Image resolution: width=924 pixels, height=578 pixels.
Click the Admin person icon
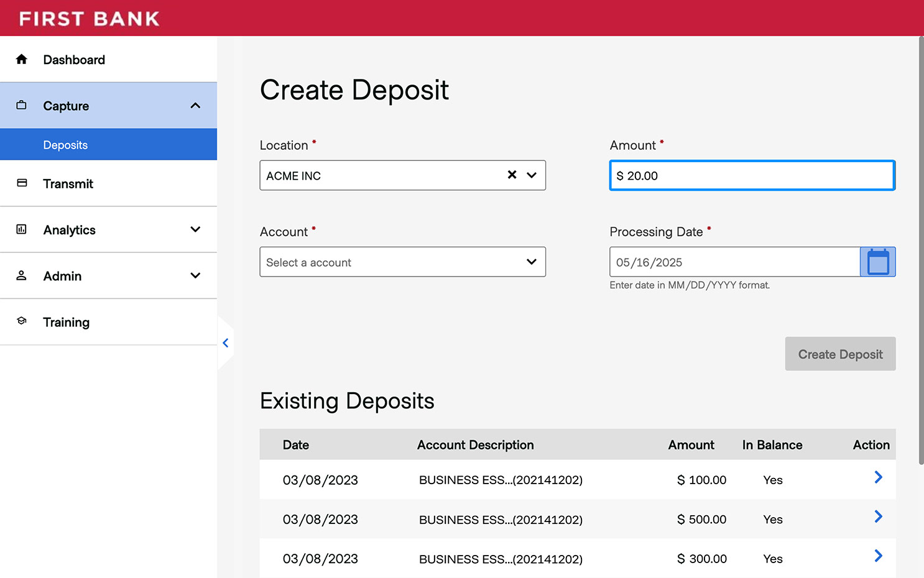click(22, 275)
